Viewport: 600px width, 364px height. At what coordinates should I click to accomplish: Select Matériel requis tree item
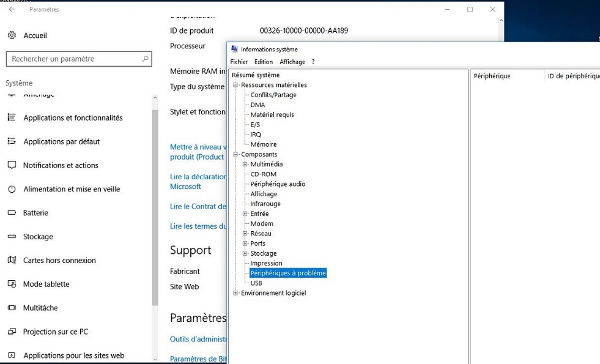pos(272,114)
